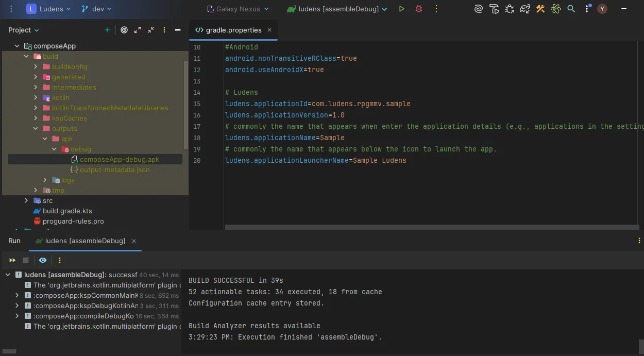Collapse all Project tree nodes
The image size is (644, 356).
click(151, 30)
